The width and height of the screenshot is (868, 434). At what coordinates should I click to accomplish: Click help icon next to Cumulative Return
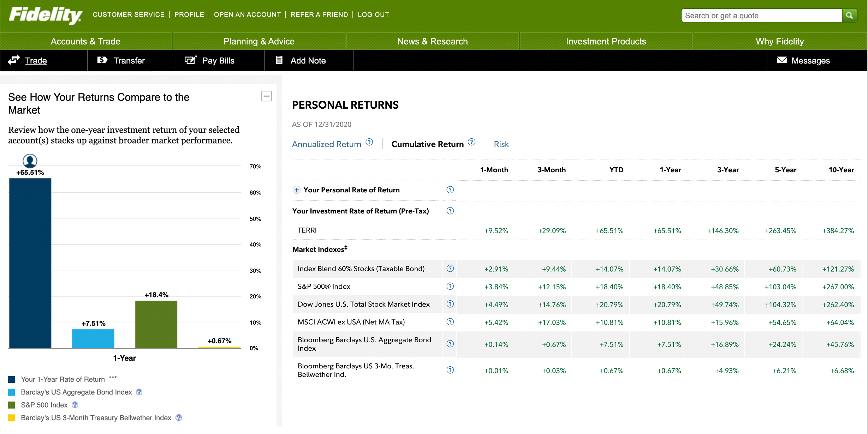(x=472, y=142)
